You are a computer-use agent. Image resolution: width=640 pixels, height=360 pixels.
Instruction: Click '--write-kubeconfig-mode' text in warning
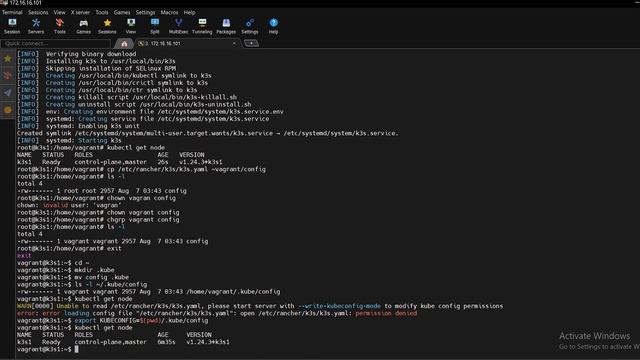pyautogui.click(x=339, y=306)
